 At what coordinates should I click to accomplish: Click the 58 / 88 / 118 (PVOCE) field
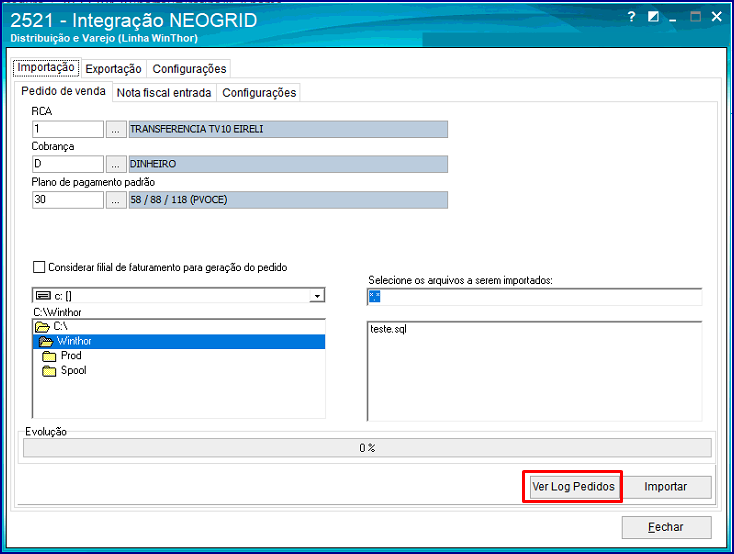click(288, 200)
